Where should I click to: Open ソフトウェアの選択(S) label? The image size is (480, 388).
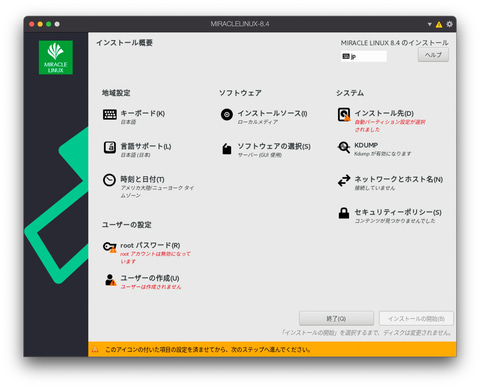pos(274,146)
